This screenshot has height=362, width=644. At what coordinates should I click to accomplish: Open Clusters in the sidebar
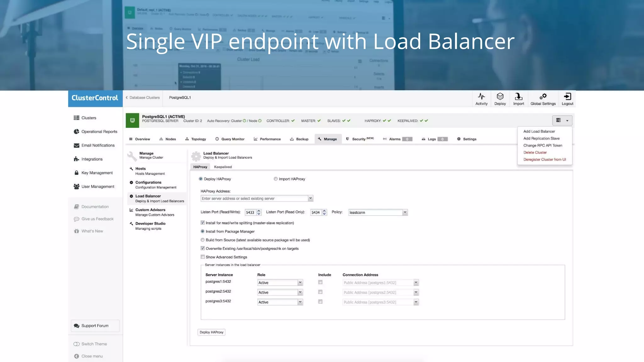click(x=85, y=118)
